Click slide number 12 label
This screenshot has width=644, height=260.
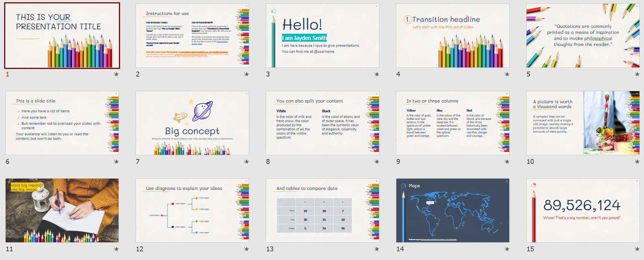[x=140, y=249]
